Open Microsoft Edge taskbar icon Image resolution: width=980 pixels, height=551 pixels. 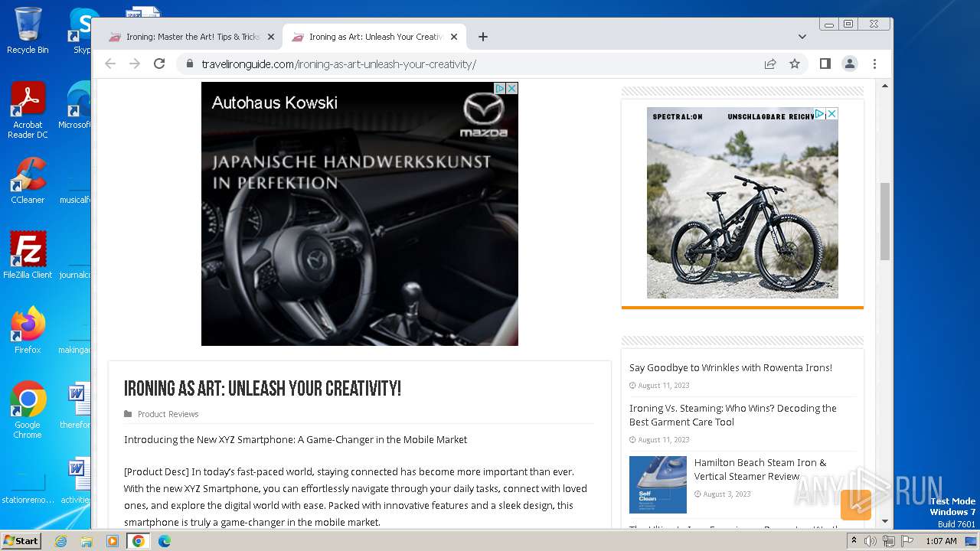(x=165, y=541)
